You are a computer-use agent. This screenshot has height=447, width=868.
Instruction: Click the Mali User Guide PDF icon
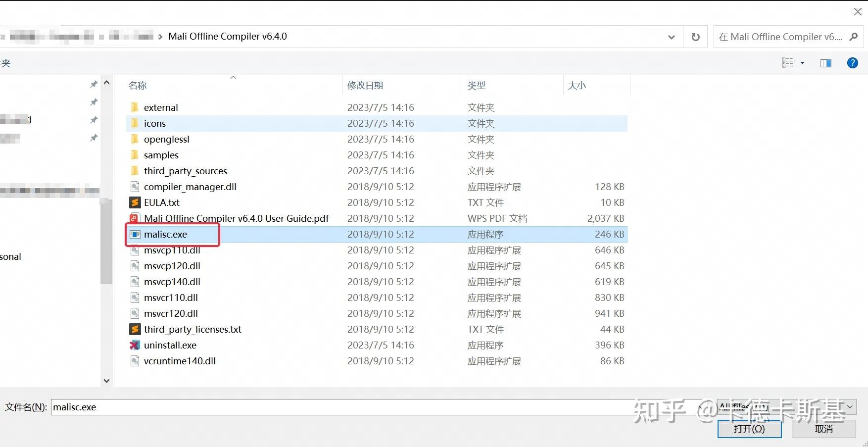(x=135, y=218)
